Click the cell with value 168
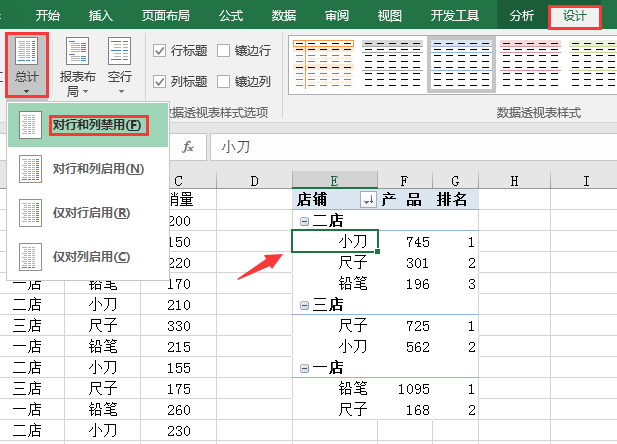 (405, 410)
